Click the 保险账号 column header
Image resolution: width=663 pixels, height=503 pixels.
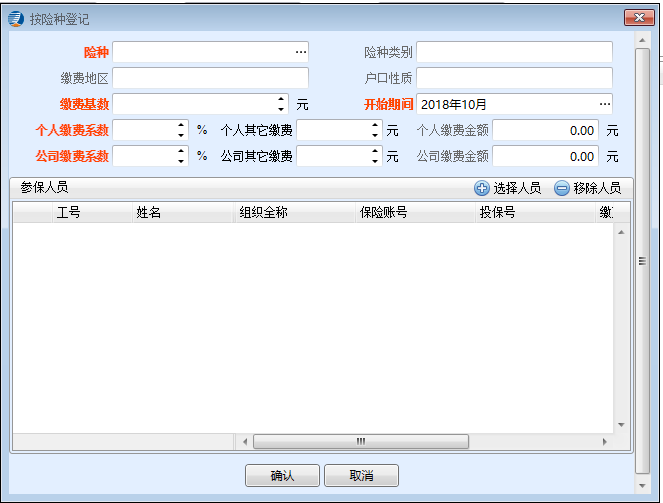pyautogui.click(x=383, y=212)
